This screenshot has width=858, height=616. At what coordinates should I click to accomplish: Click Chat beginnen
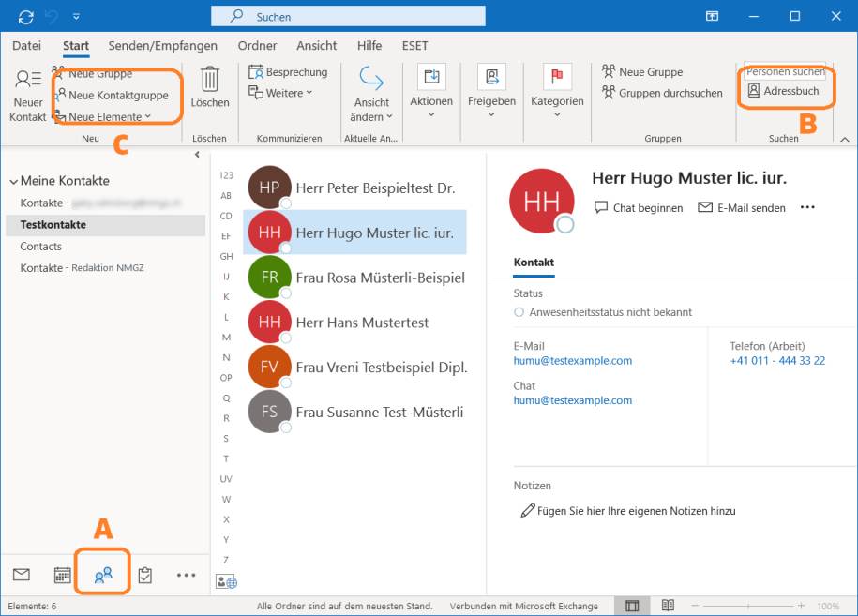(639, 208)
